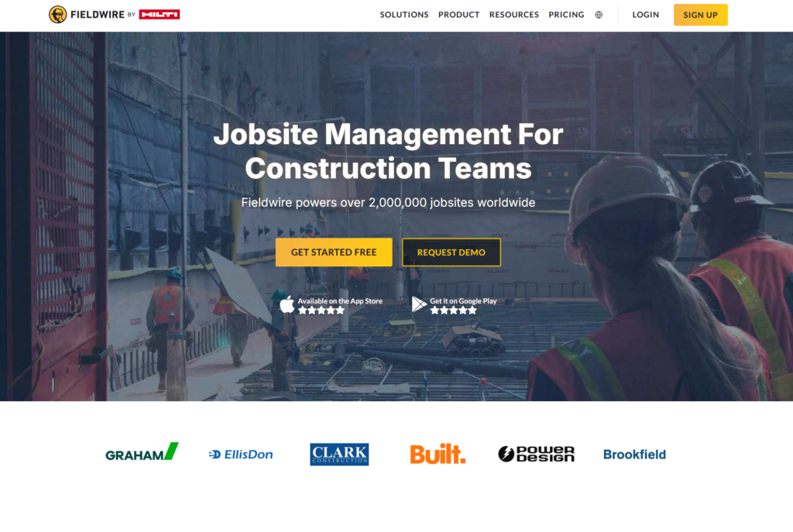The image size is (793, 532).
Task: Go to the Pricing page
Action: [566, 15]
